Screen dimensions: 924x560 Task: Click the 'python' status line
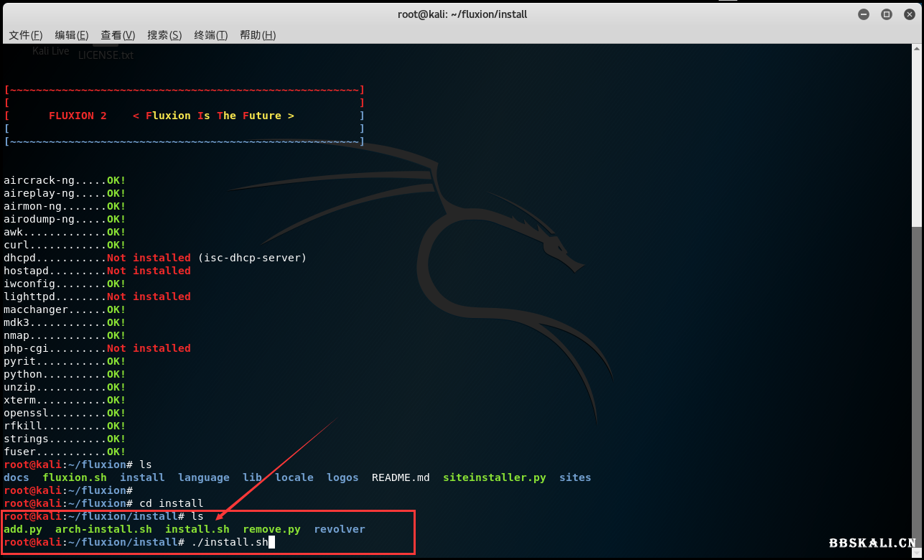click(x=65, y=374)
